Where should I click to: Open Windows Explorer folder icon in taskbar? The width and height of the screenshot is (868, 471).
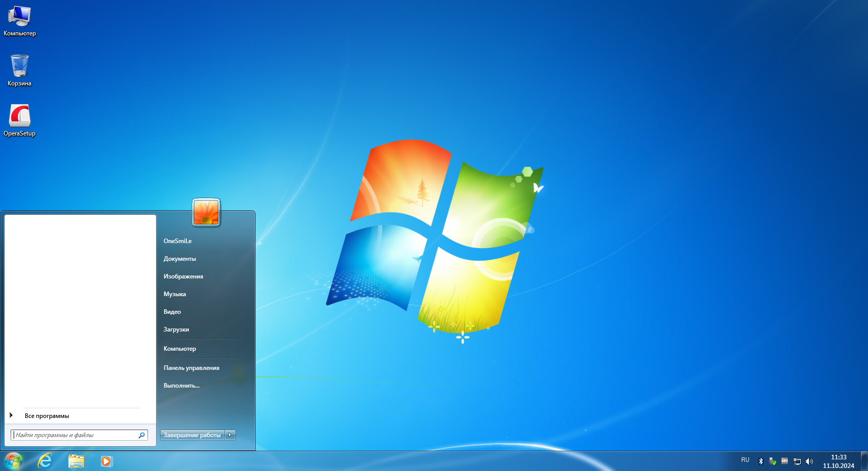76,461
